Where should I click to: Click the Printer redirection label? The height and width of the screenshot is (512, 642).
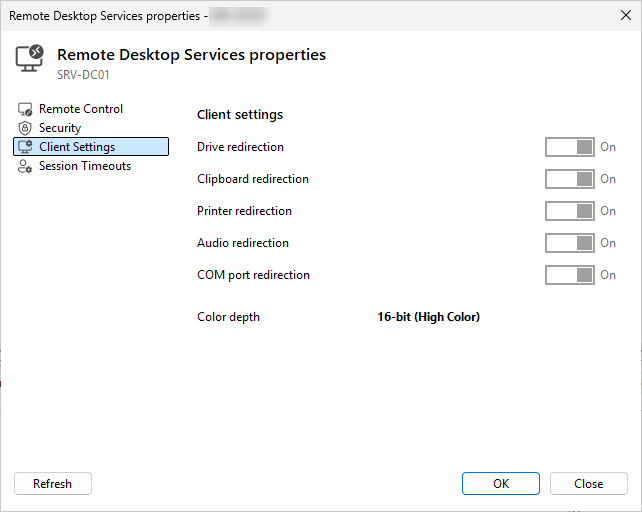[244, 211]
